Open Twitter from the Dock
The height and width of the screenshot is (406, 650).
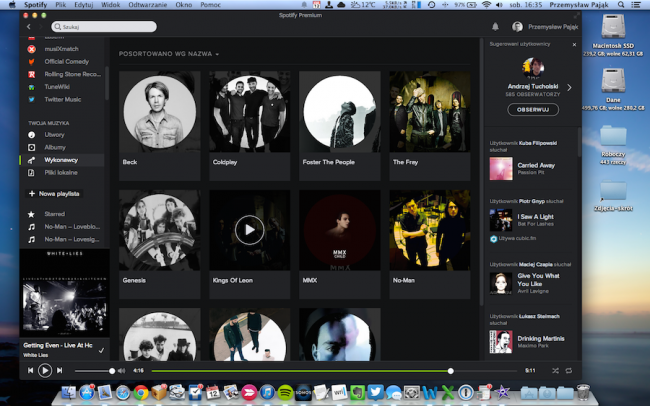375,392
